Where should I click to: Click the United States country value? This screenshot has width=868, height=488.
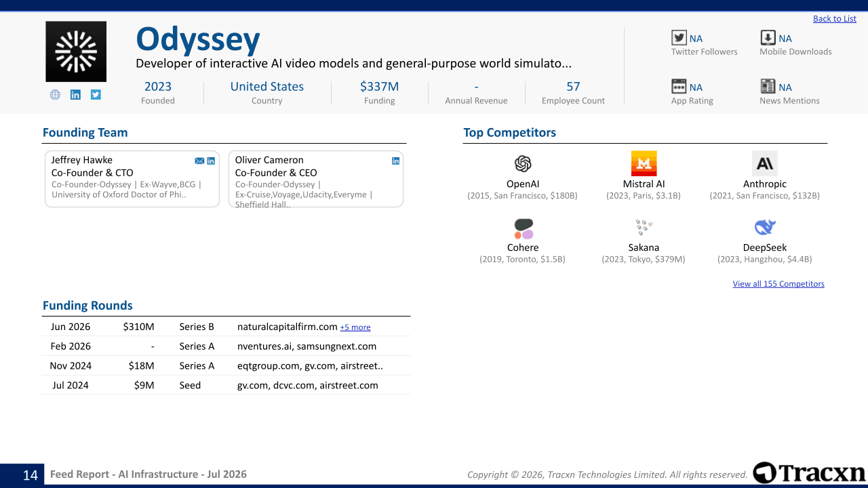tap(267, 87)
